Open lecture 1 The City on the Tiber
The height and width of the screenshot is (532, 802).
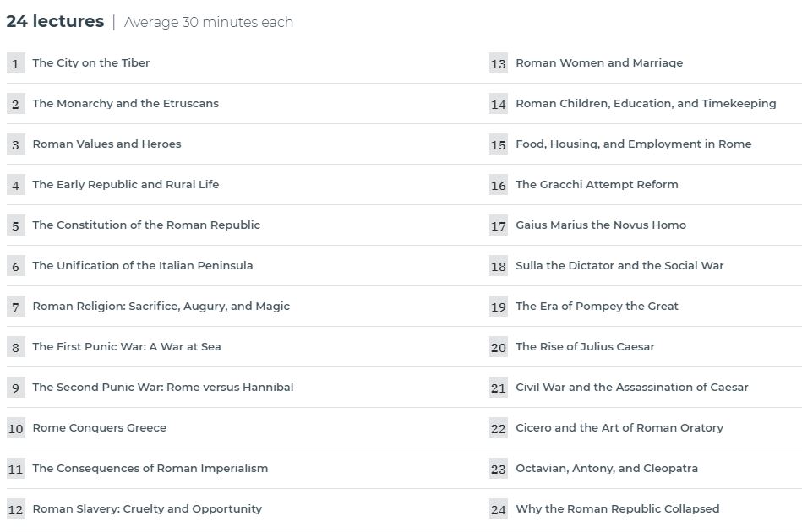(x=91, y=62)
